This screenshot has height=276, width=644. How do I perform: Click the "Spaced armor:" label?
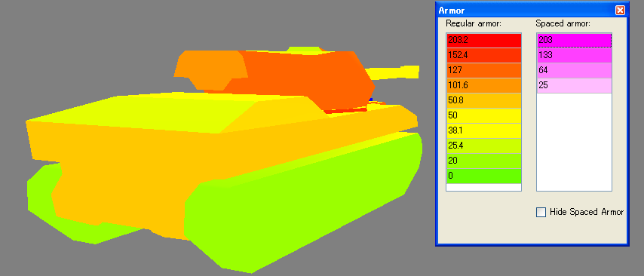(x=563, y=24)
